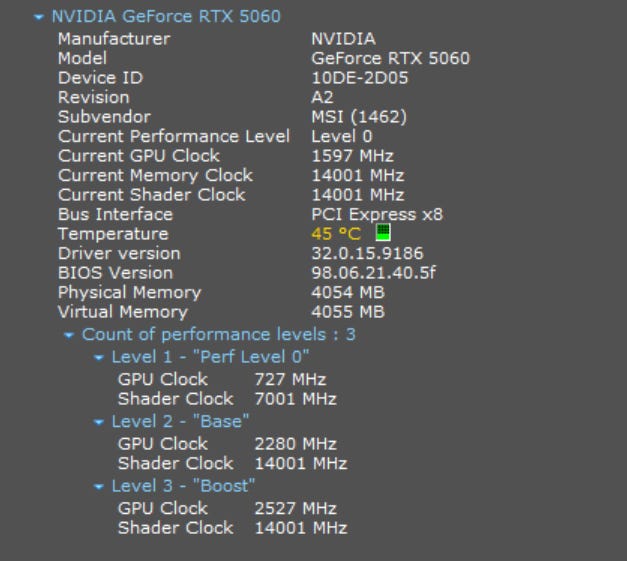Click the Bus Interface label
This screenshot has height=561, width=627.
[115, 214]
